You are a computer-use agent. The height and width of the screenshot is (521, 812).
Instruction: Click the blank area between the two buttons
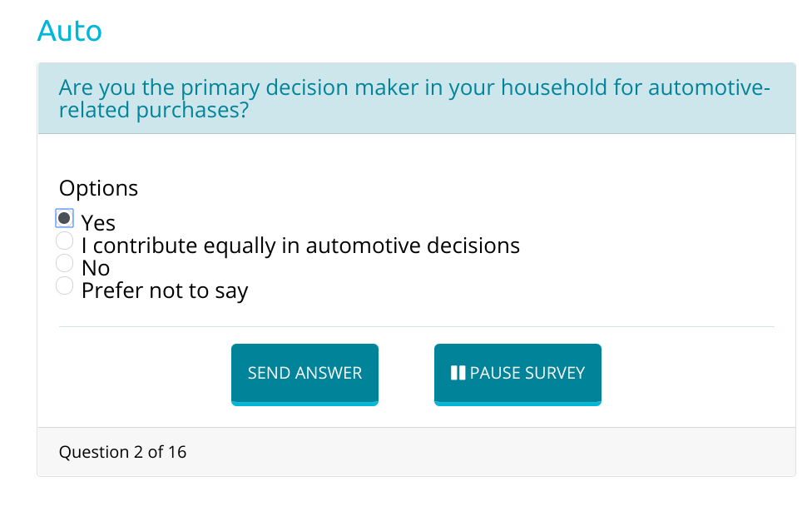[406, 374]
